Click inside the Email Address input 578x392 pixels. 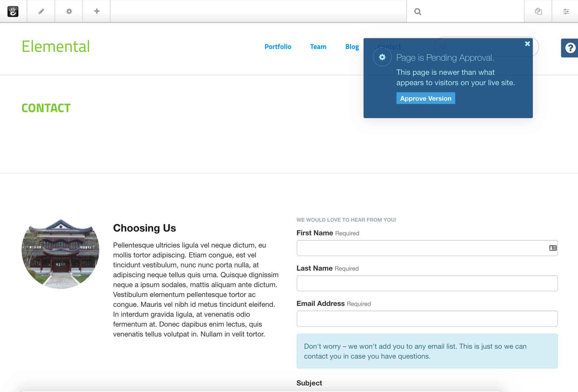[x=413, y=318]
